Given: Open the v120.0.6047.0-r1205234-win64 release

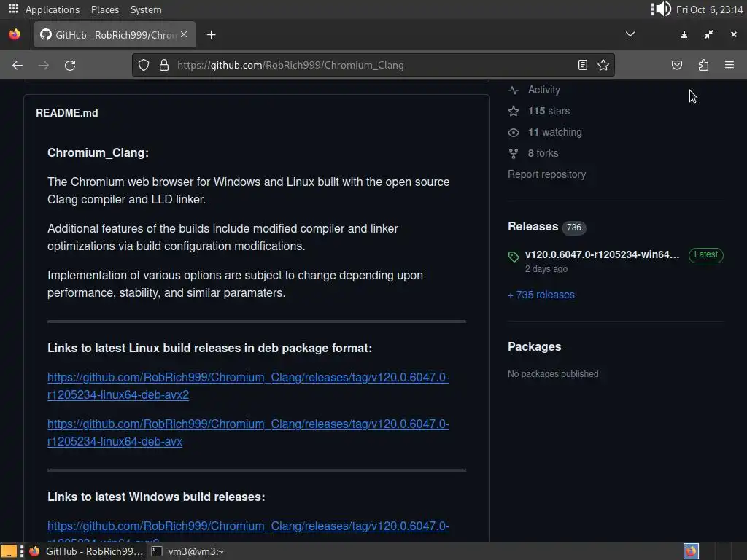Looking at the screenshot, I should 602,254.
